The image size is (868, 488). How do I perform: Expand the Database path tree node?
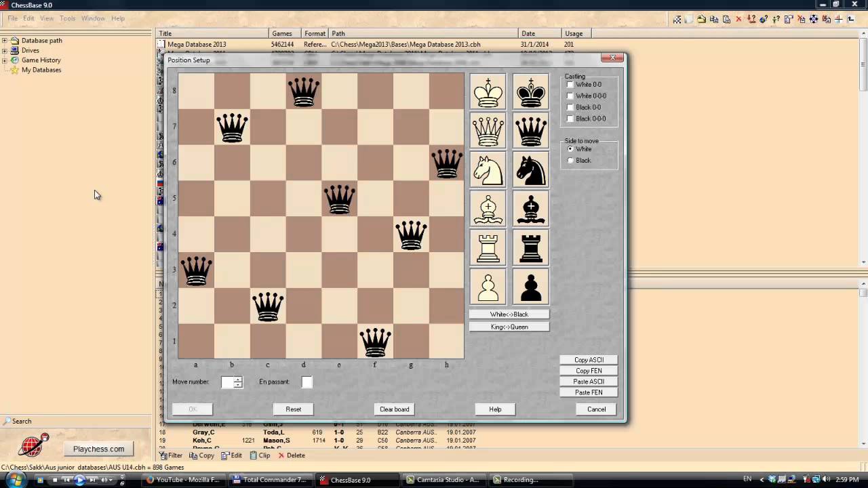click(4, 41)
